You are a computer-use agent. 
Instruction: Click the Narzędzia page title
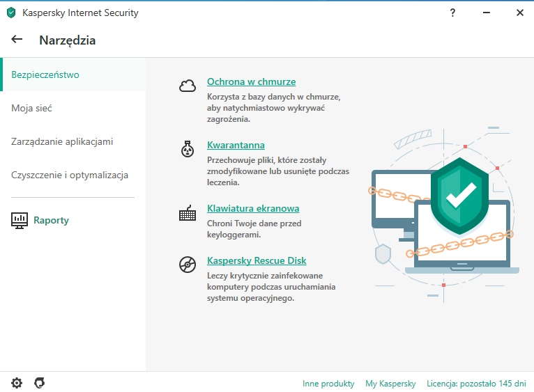(x=68, y=40)
